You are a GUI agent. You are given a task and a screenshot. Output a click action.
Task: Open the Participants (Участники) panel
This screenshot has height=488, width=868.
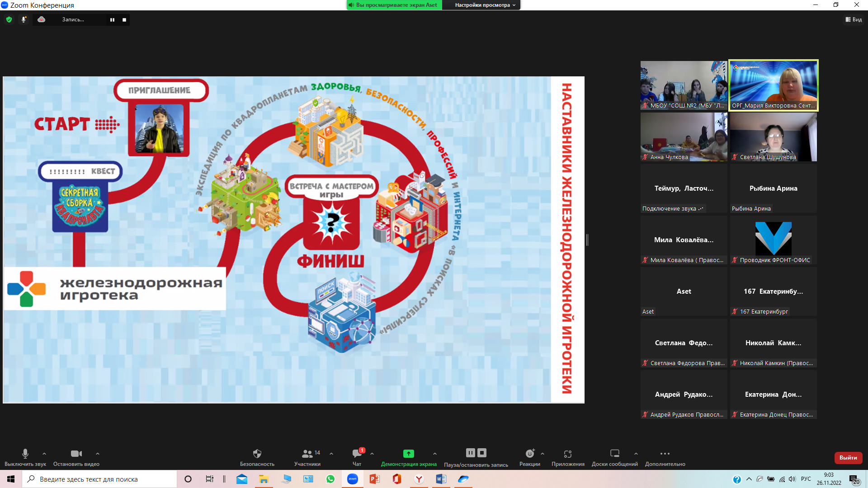pos(307,453)
